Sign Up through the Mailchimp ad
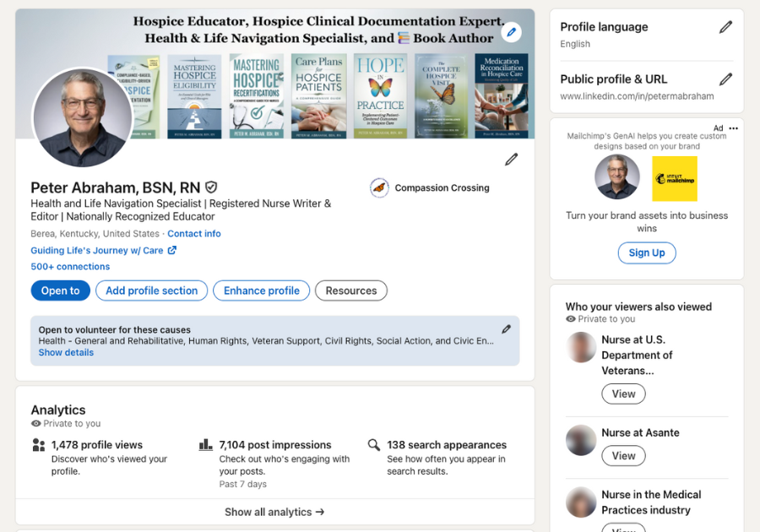Screen dimensions: 760x532 647,252
